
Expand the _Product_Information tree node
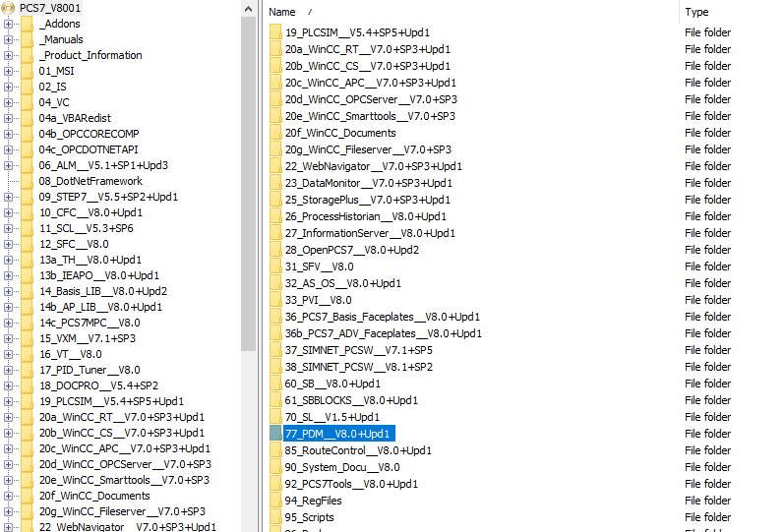[x=8, y=55]
